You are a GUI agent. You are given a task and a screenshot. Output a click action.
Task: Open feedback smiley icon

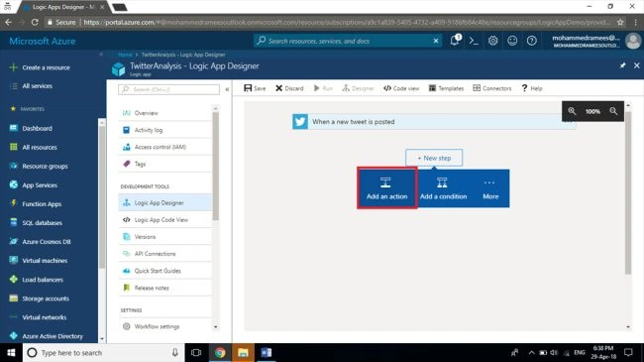click(x=512, y=41)
